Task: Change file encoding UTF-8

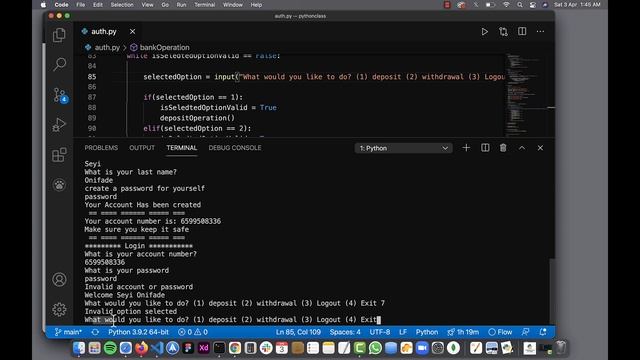Action: coord(380,332)
